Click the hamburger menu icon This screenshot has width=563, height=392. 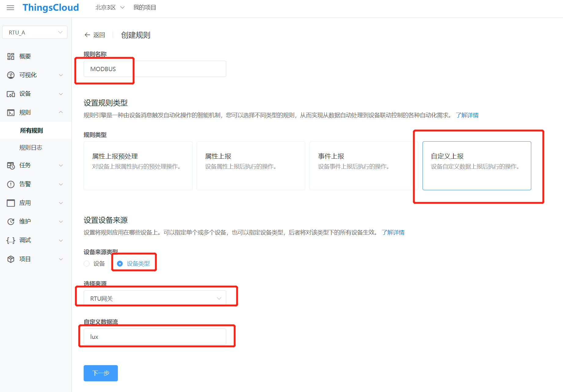10,8
